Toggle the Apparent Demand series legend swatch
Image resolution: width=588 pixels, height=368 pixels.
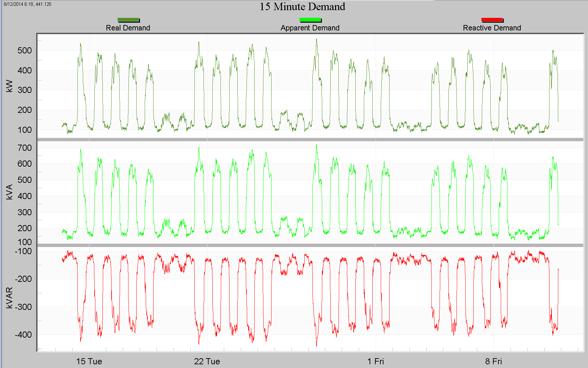[310, 20]
